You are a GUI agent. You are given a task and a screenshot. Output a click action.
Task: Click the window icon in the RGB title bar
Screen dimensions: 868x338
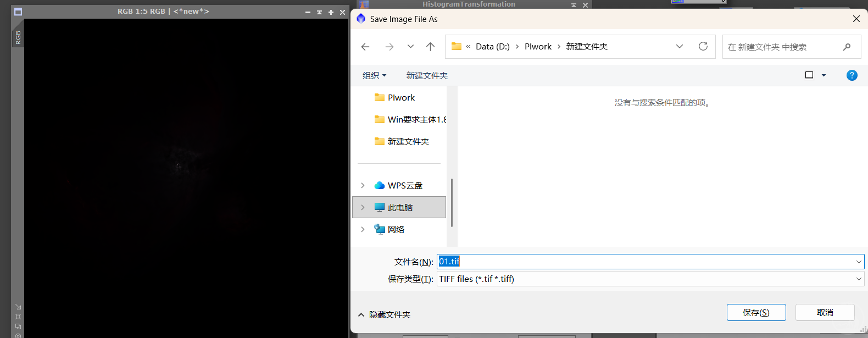pyautogui.click(x=18, y=12)
